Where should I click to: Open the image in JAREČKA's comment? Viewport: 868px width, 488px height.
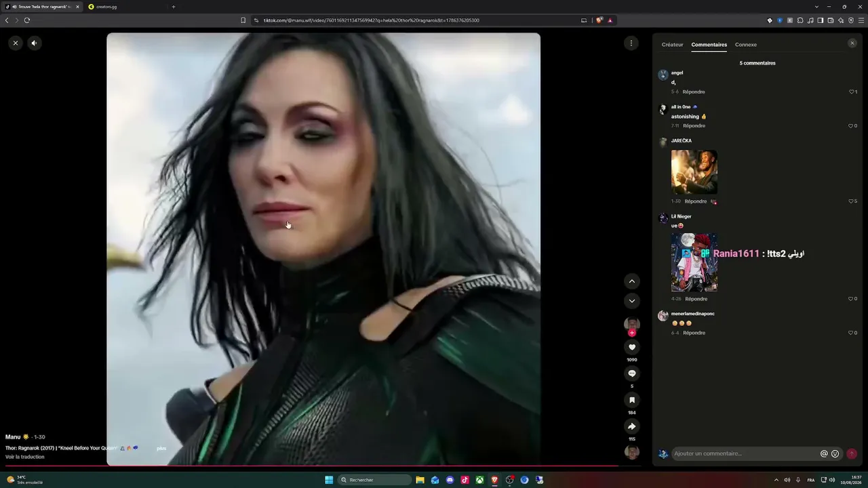[x=694, y=172]
